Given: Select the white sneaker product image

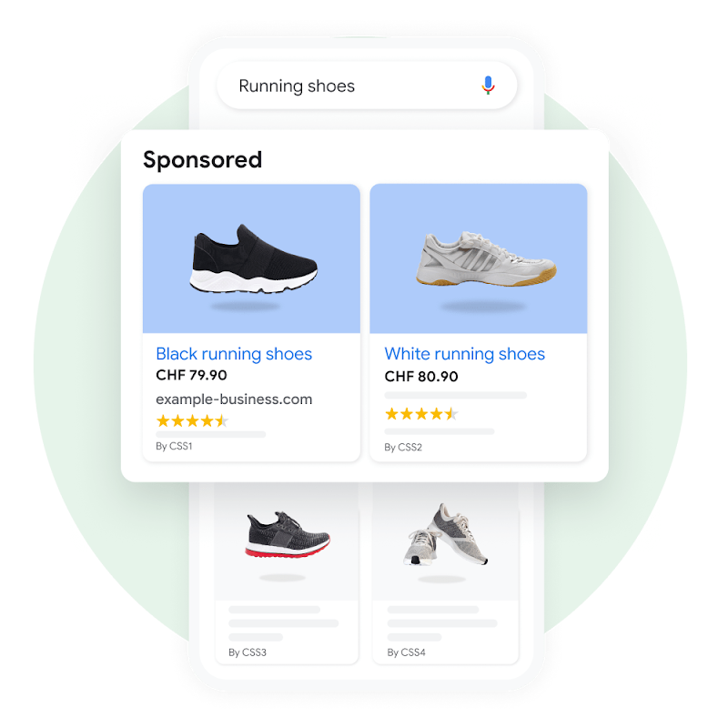Looking at the screenshot, I should pyautogui.click(x=479, y=258).
